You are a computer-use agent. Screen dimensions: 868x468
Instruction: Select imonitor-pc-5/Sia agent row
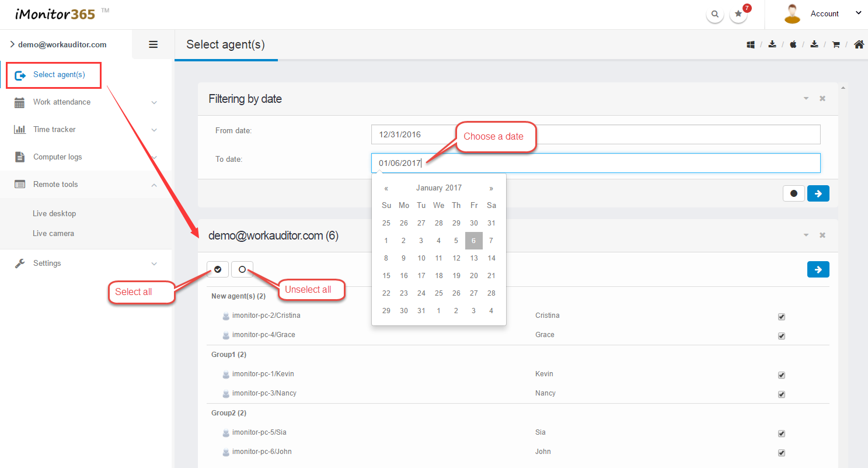point(518,433)
